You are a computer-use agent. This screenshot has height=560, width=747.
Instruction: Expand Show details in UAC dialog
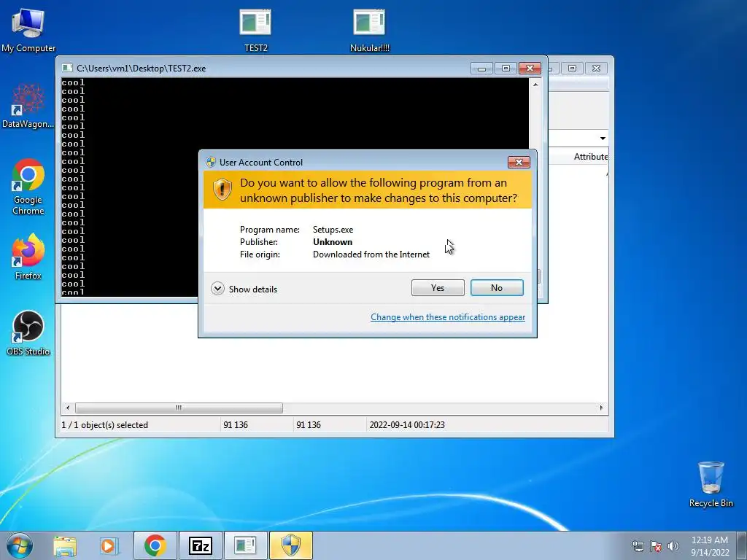(244, 289)
